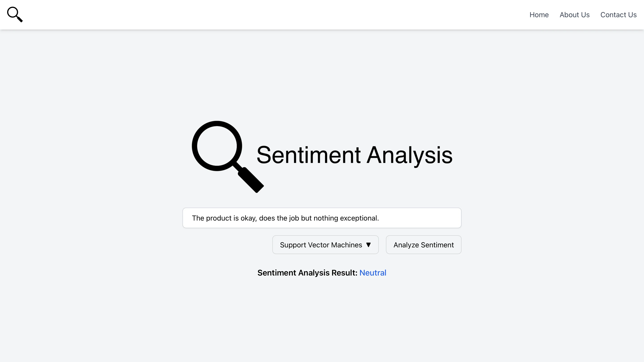Viewport: 644px width, 362px height.
Task: Click empty space at input field's right end
Action: pos(425,218)
